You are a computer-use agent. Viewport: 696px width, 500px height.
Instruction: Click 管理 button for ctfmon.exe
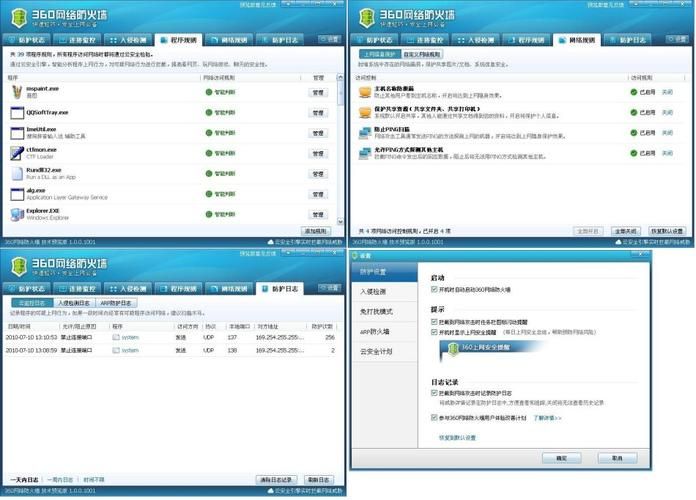tap(318, 153)
